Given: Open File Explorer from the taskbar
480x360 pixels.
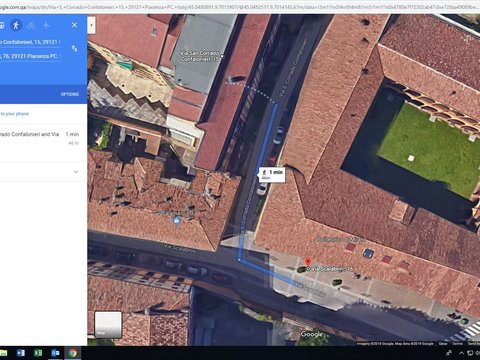Looking at the screenshot, I should click(3, 353).
